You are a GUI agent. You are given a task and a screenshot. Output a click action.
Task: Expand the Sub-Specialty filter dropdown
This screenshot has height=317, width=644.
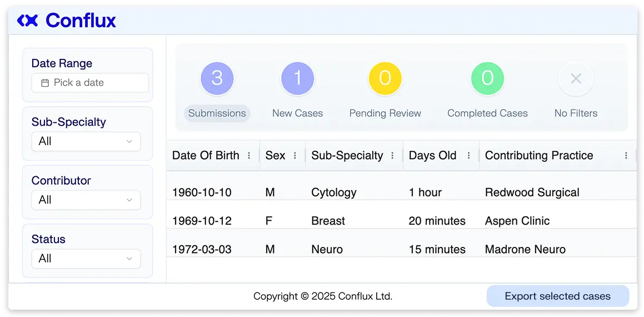pyautogui.click(x=86, y=141)
